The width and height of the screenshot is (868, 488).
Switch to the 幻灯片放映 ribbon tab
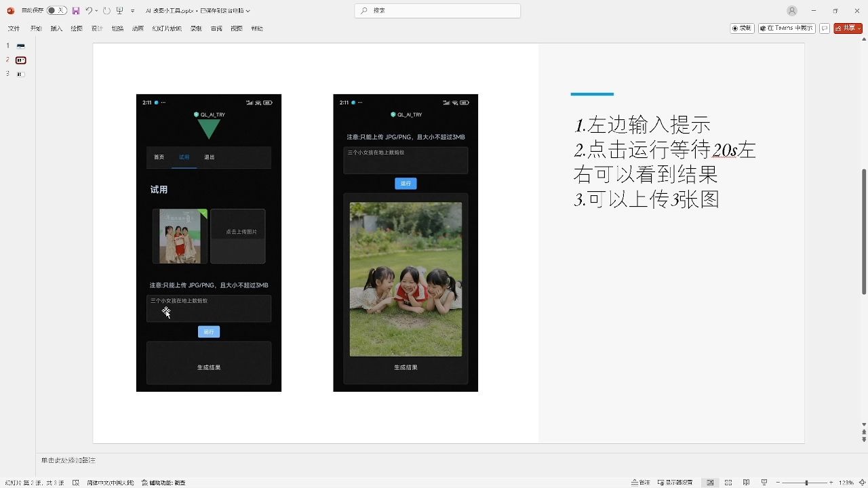coord(167,28)
